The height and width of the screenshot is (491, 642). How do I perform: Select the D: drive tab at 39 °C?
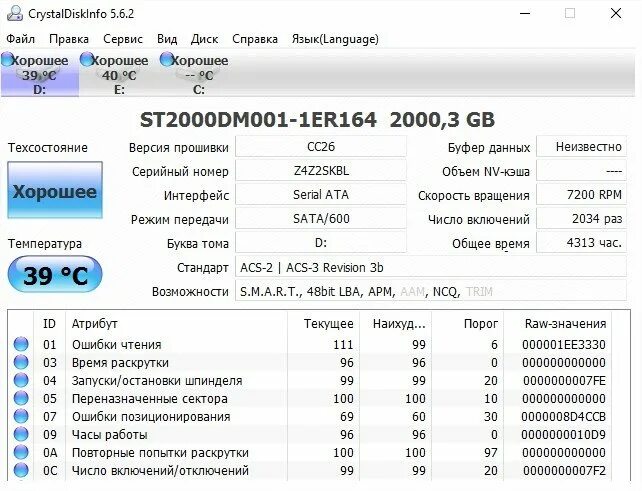pos(40,74)
